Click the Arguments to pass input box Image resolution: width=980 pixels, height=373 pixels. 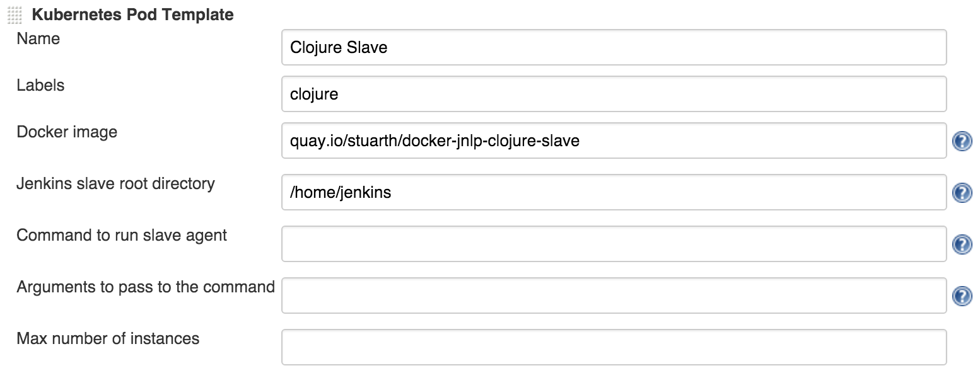click(614, 296)
